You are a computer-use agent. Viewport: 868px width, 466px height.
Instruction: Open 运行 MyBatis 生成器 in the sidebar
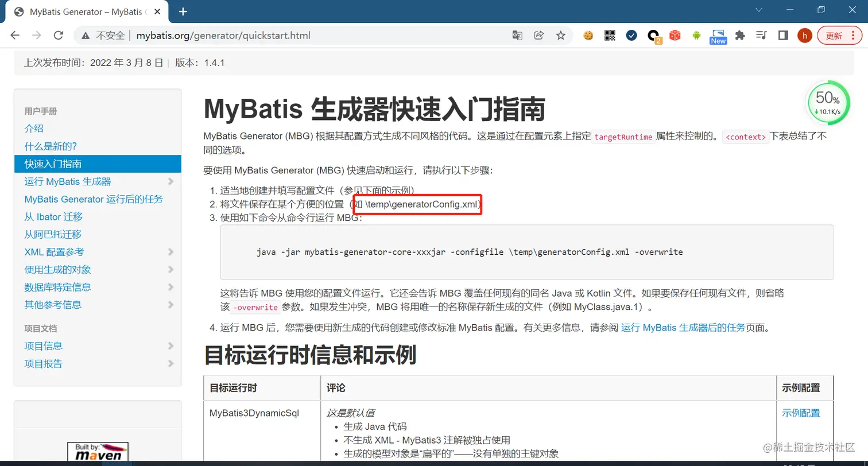click(68, 181)
